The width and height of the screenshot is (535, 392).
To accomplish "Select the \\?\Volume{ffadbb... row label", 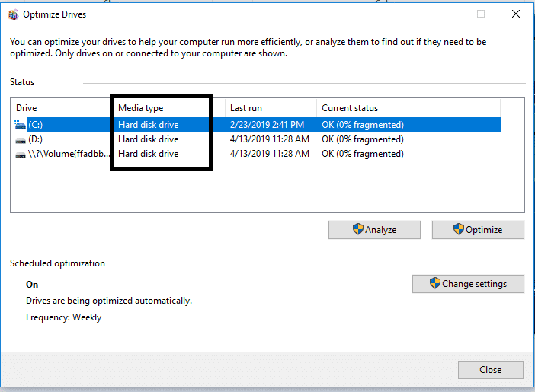I will coord(69,154).
